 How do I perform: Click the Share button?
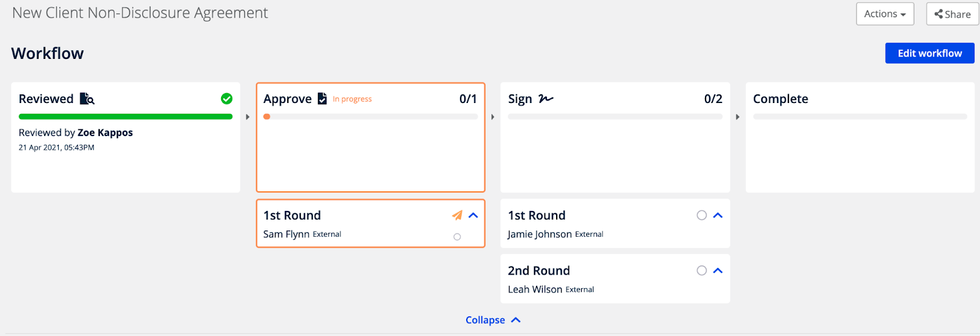[x=952, y=14]
